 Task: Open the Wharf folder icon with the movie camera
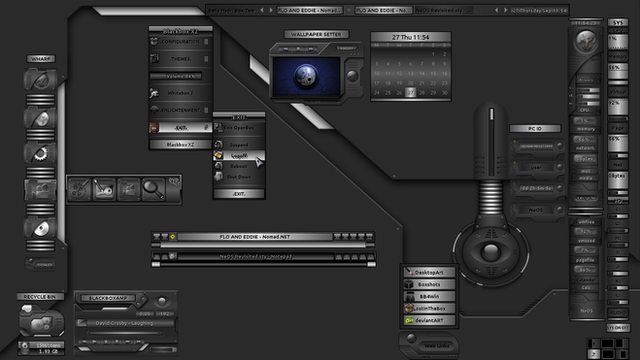(40, 190)
